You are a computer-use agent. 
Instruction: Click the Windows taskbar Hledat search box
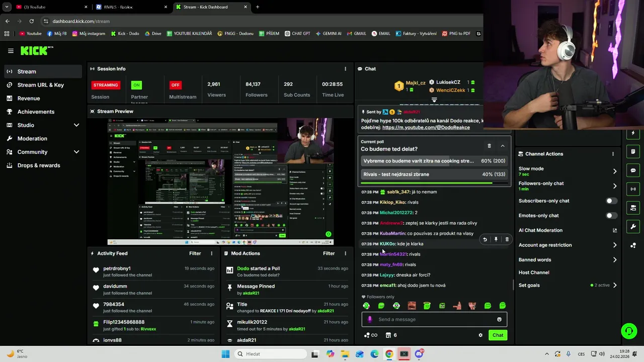(272, 354)
